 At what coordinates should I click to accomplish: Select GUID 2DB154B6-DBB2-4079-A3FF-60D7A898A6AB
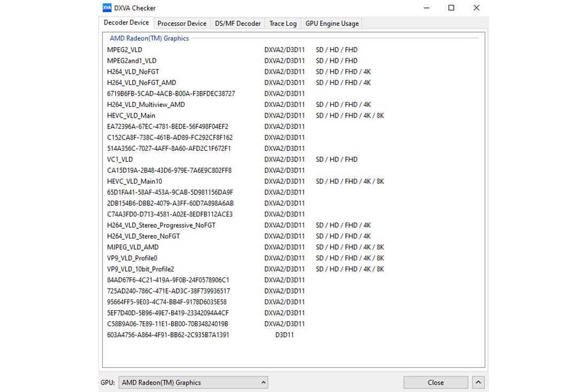coord(170,203)
